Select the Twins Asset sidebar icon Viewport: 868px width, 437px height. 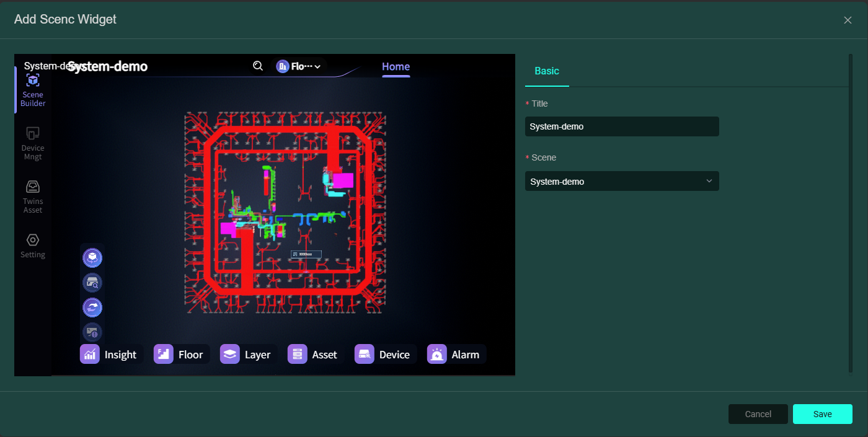click(x=33, y=196)
